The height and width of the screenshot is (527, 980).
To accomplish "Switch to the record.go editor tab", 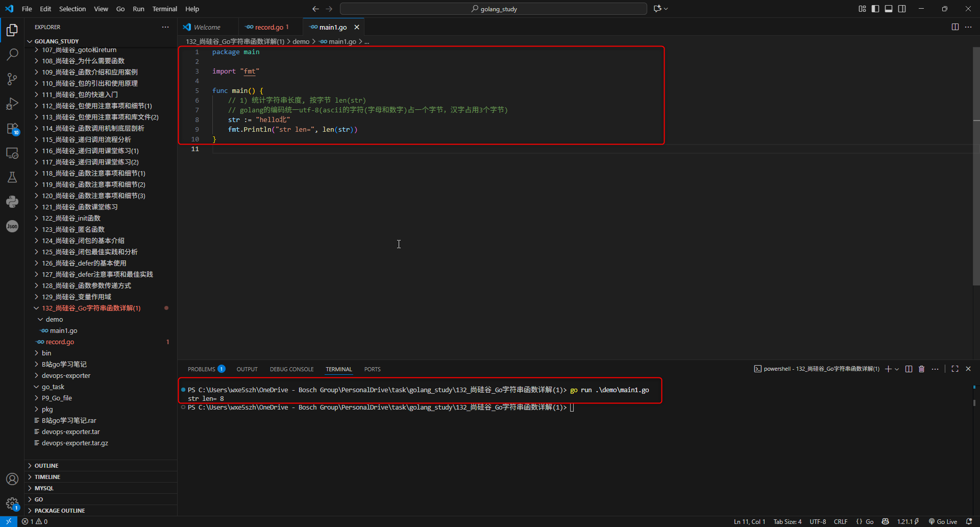I will (269, 27).
